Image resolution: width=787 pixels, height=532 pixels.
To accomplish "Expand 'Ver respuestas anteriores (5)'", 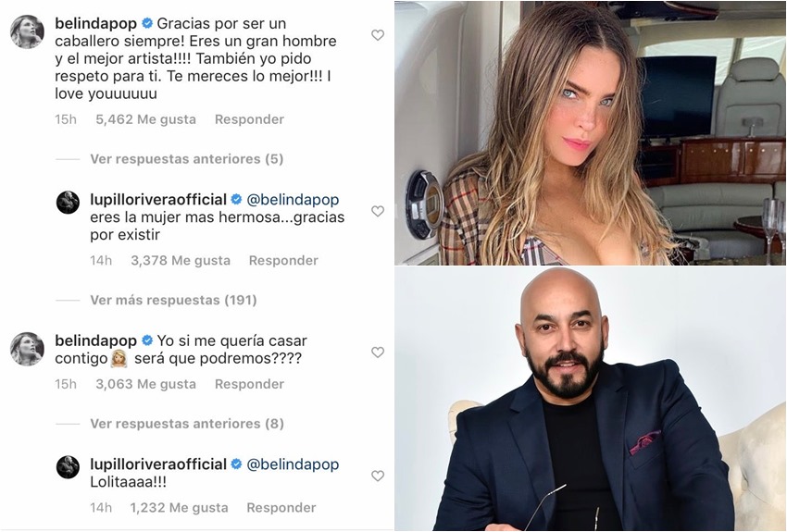I will tap(187, 159).
